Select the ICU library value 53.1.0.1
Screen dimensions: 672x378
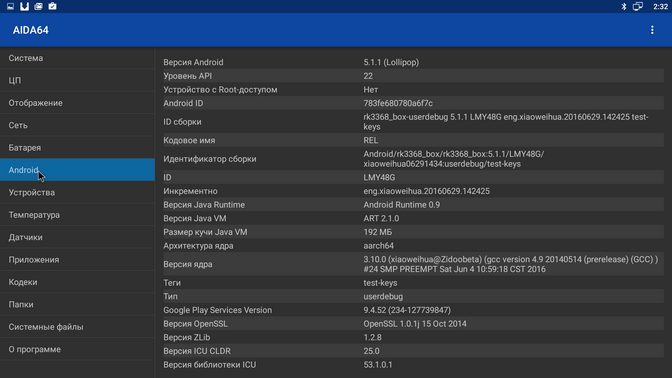click(378, 365)
